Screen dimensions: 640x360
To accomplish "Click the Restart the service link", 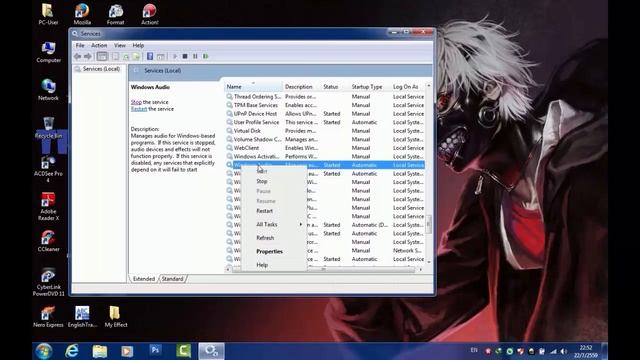I will [139, 109].
